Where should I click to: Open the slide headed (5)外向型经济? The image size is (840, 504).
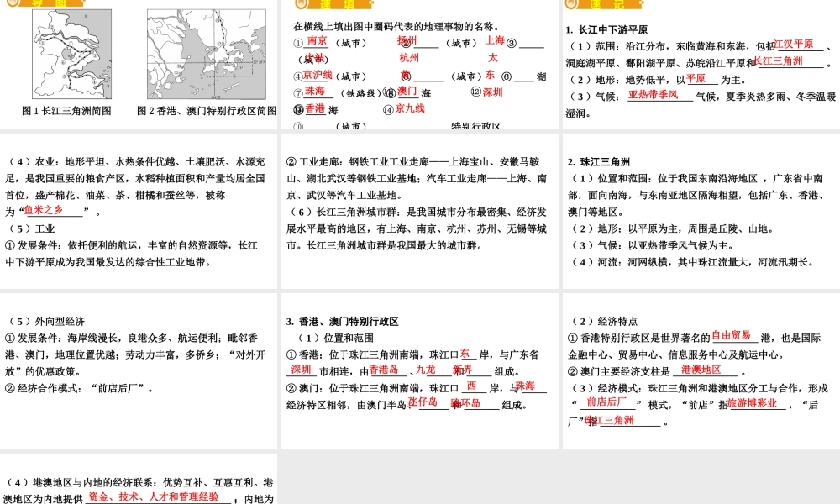pos(139,370)
